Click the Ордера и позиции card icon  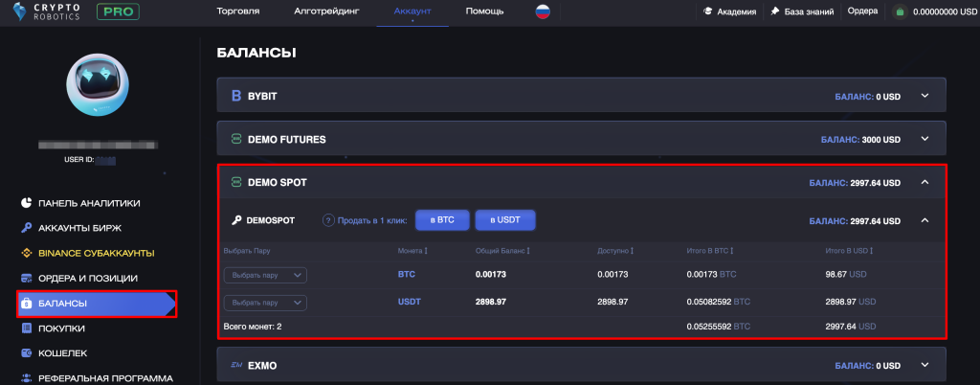coord(26,278)
